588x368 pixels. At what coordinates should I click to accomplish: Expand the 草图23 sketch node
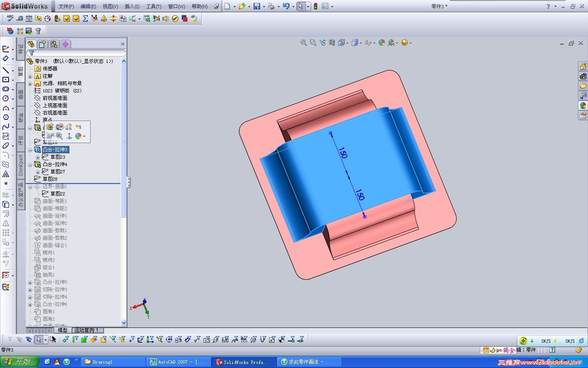[38, 157]
